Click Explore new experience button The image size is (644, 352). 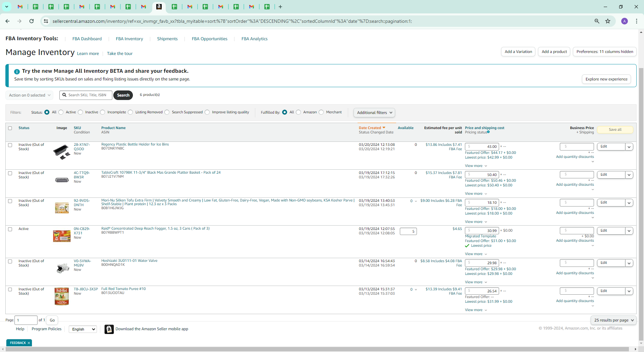coord(606,79)
